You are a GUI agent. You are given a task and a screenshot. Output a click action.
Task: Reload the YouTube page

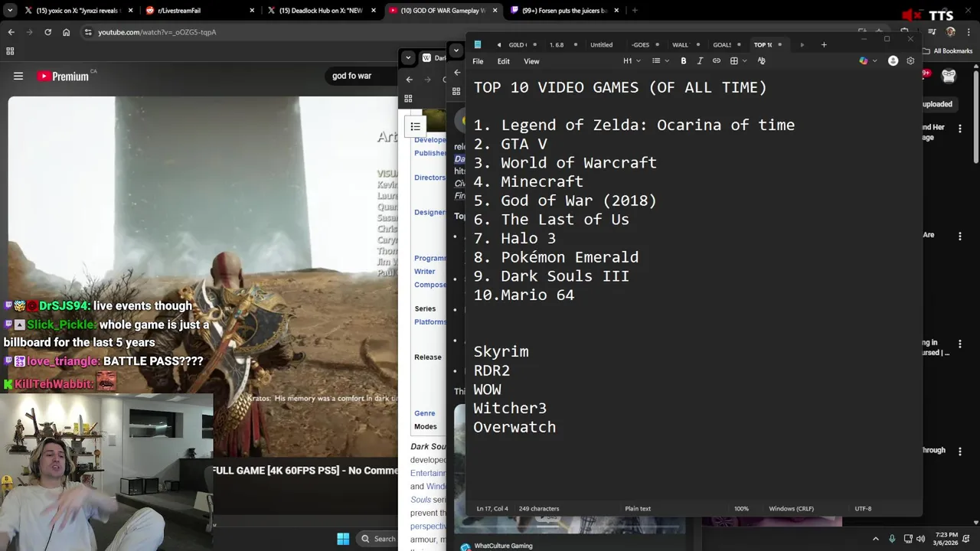(x=47, y=32)
